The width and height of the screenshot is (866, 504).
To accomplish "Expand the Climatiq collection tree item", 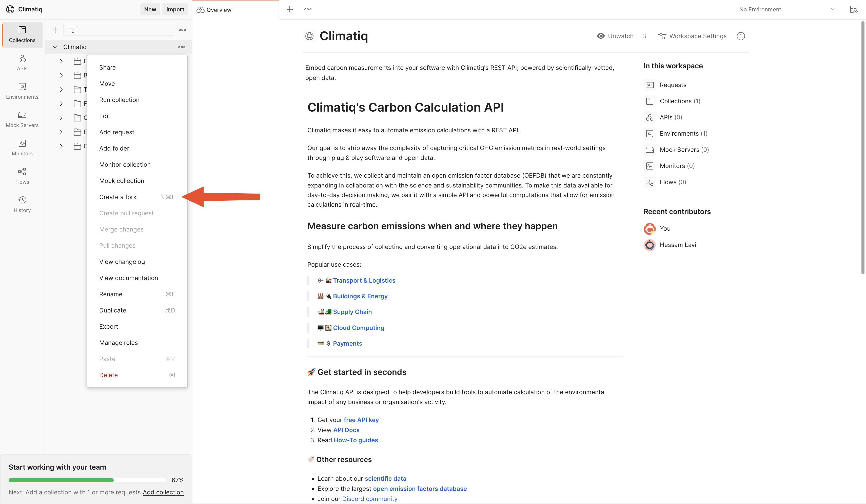I will pos(55,47).
